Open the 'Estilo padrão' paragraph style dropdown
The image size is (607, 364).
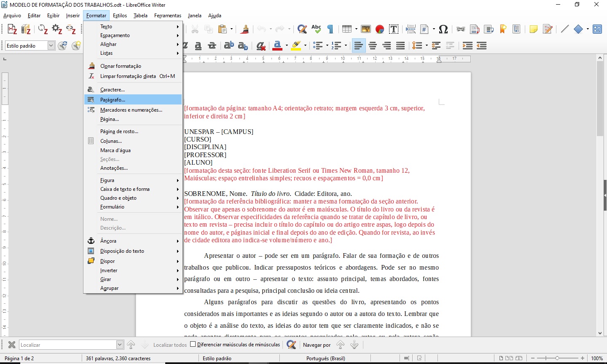[51, 45]
